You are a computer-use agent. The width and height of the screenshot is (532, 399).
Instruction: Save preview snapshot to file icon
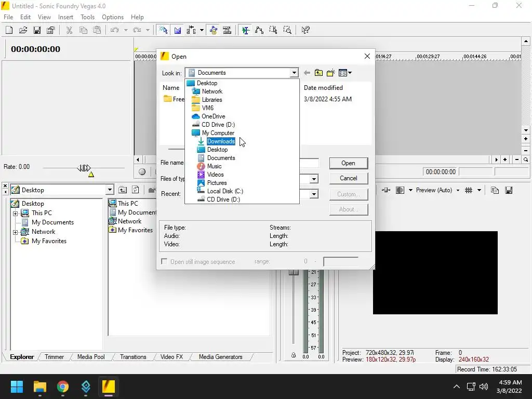coord(509,190)
